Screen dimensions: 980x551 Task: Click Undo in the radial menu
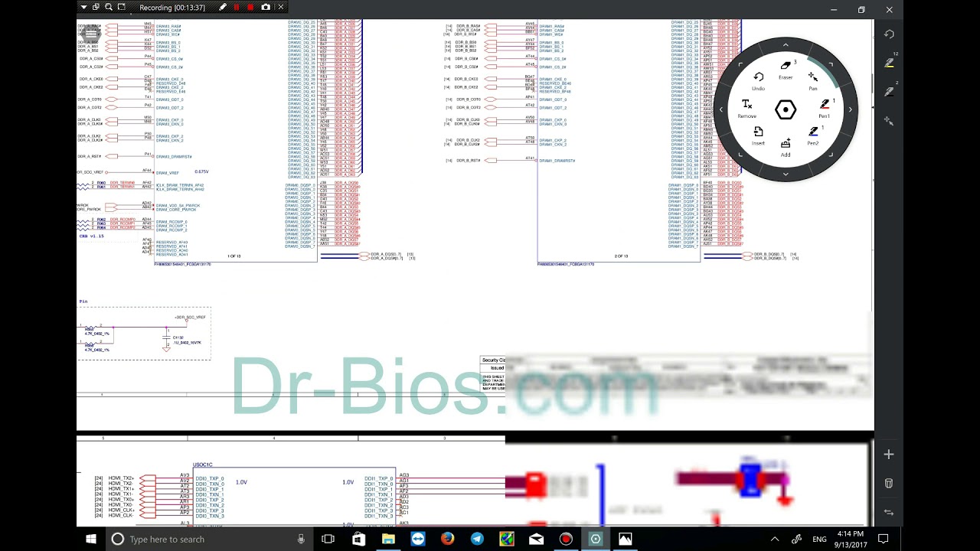(758, 80)
